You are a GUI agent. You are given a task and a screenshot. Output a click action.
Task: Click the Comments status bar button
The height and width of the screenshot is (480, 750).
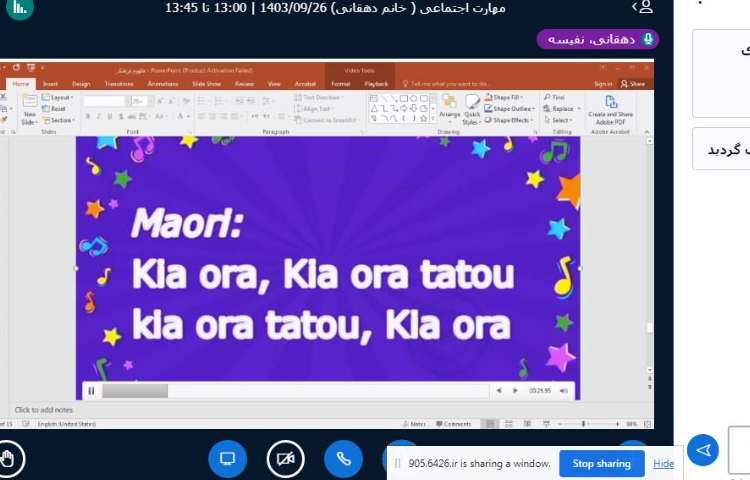pyautogui.click(x=453, y=424)
